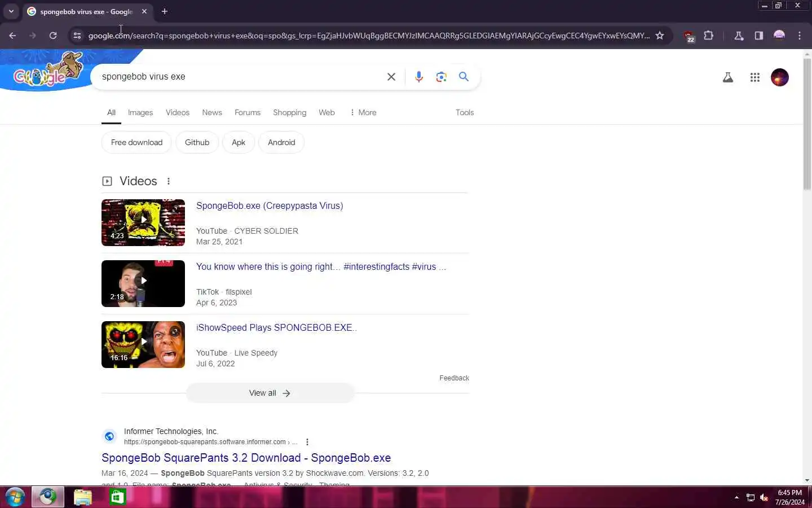The height and width of the screenshot is (508, 812).
Task: Click View all videos button
Action: (x=270, y=393)
